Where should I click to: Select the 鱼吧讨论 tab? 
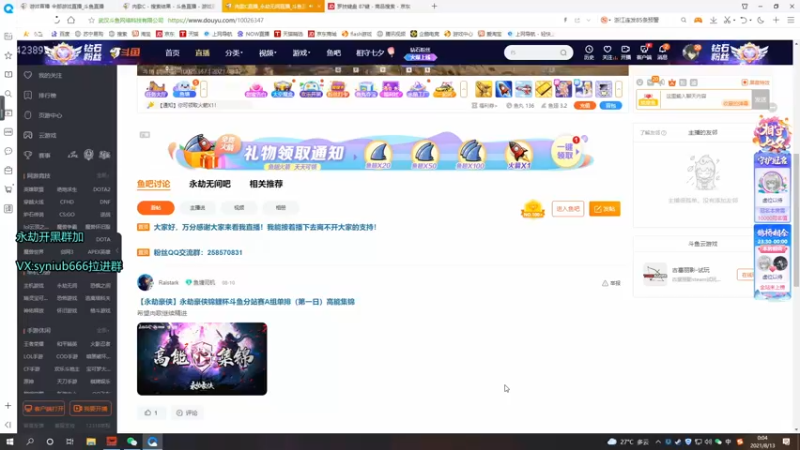pyautogui.click(x=154, y=184)
